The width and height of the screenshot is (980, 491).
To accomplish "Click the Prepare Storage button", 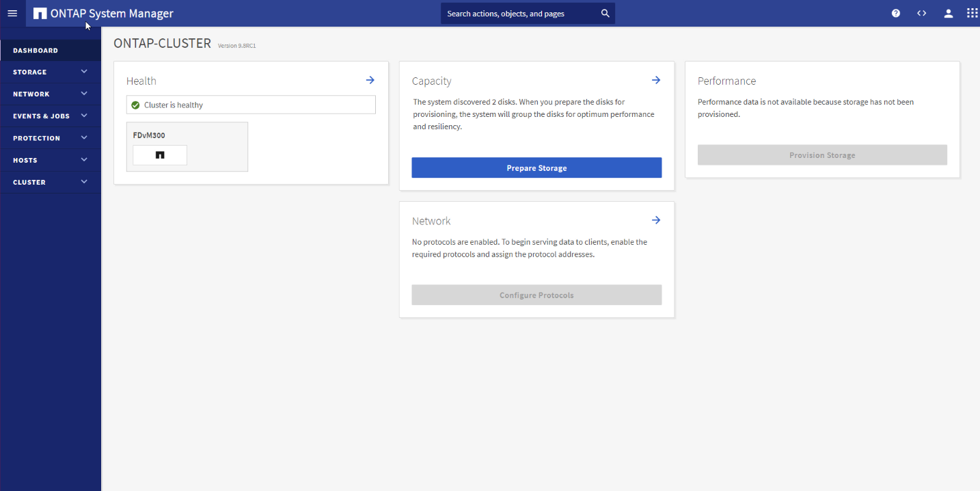I will click(x=536, y=168).
